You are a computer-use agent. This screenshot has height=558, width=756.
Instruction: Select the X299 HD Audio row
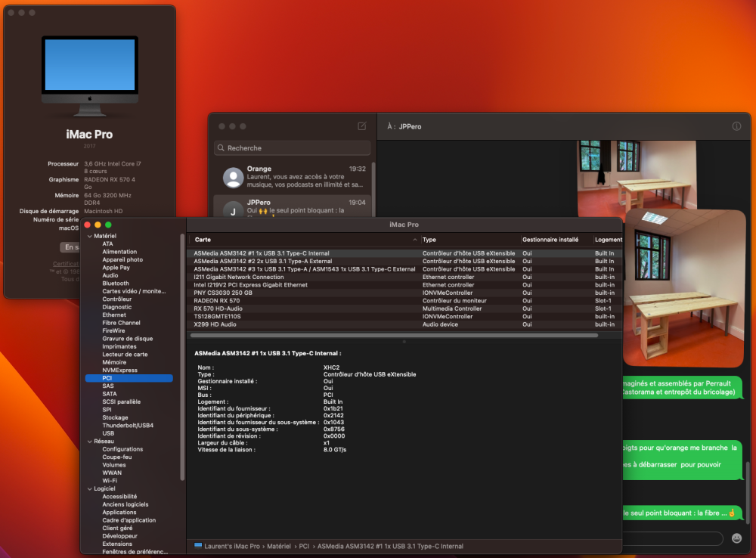(404, 324)
